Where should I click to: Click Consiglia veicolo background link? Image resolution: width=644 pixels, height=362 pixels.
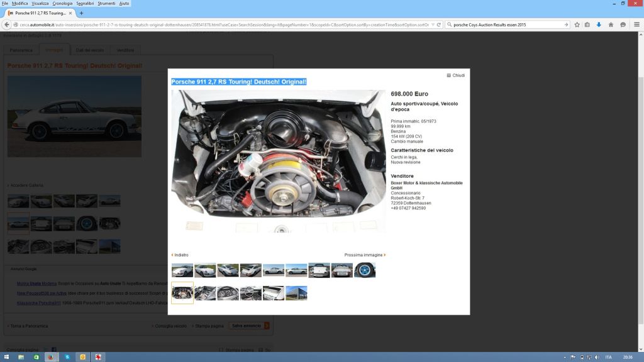point(170,326)
